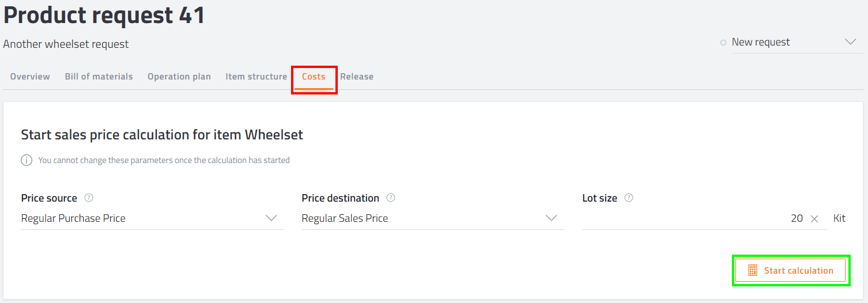Expand the Price destination dropdown arrow
868x303 pixels.
552,218
